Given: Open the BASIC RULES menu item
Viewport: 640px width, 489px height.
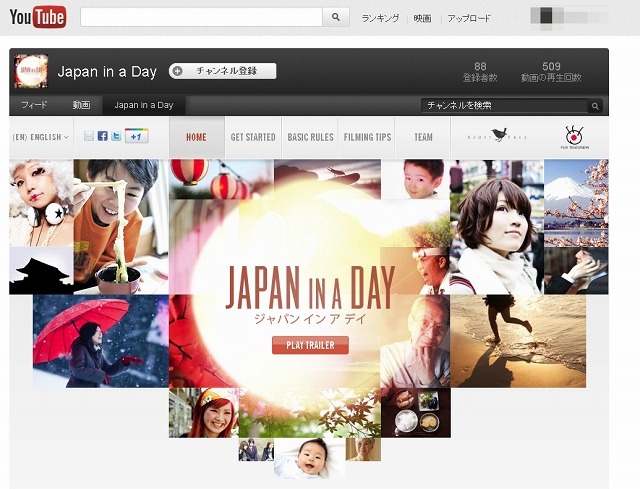Looking at the screenshot, I should click(310, 138).
